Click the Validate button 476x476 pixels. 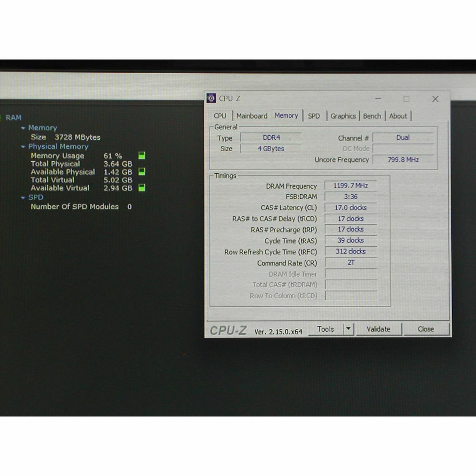click(379, 329)
